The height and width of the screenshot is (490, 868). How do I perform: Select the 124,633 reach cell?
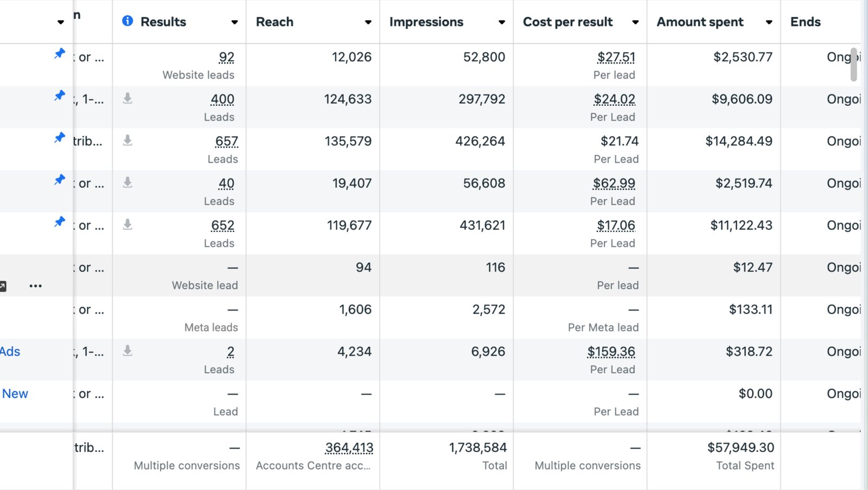coord(348,99)
